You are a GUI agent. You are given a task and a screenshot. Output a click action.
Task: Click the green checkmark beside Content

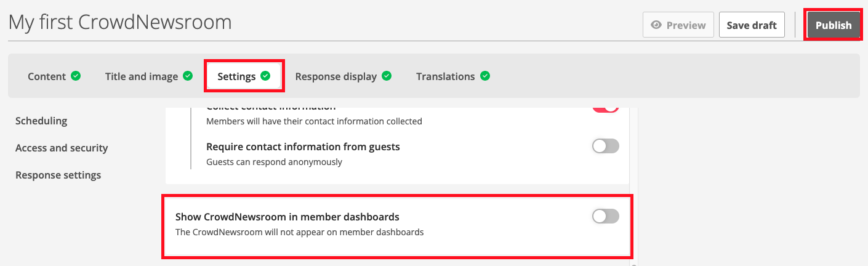point(76,76)
